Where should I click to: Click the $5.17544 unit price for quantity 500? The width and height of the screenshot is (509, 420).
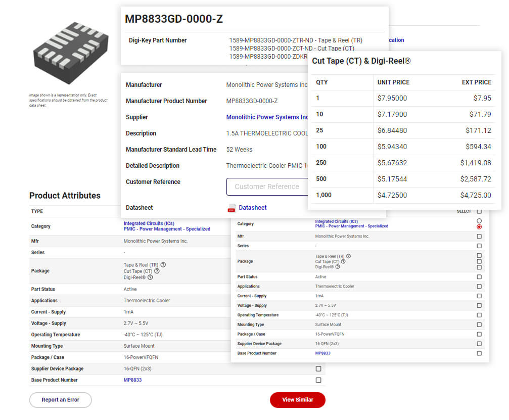tap(392, 179)
